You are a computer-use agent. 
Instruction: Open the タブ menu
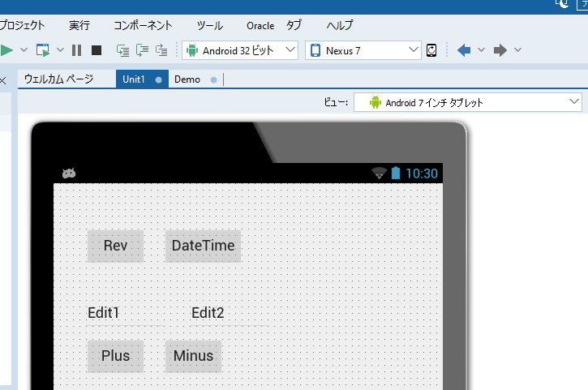(294, 25)
